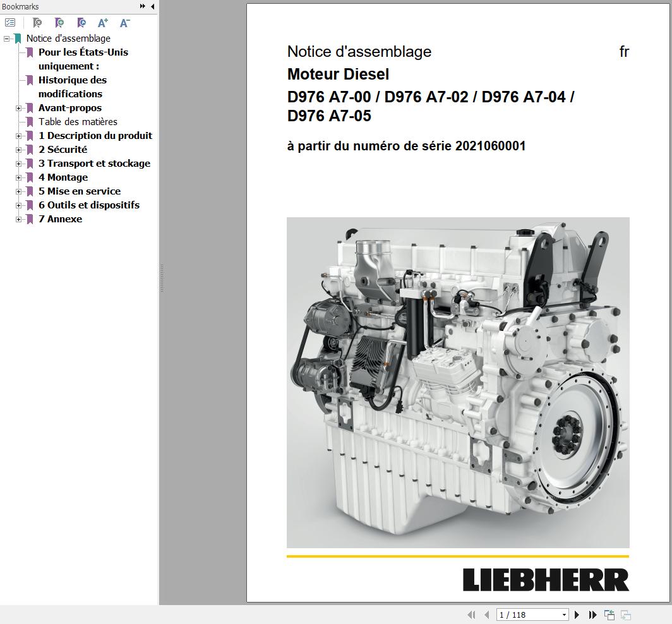Expand the 7 Annexe bookmark
Viewport: 672px width, 624px height.
pos(18,219)
